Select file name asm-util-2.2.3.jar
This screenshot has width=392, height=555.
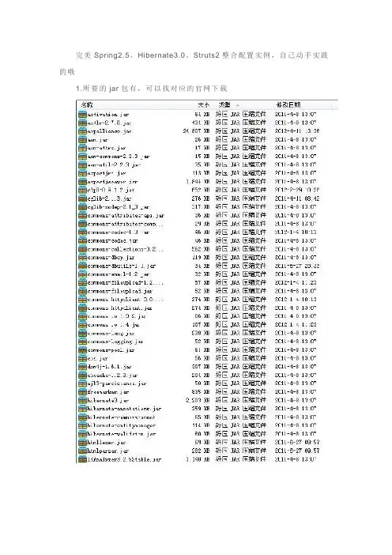point(114,165)
